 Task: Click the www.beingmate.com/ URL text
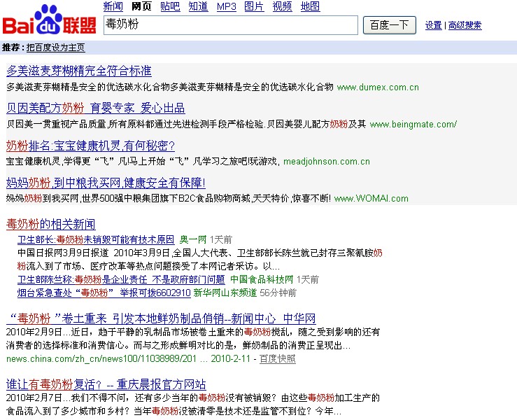tap(413, 125)
